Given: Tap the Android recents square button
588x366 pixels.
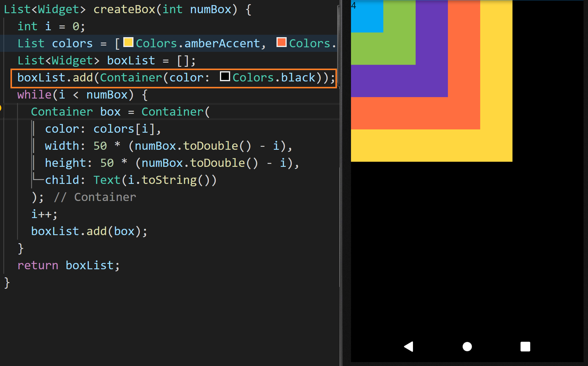Looking at the screenshot, I should 525,347.
